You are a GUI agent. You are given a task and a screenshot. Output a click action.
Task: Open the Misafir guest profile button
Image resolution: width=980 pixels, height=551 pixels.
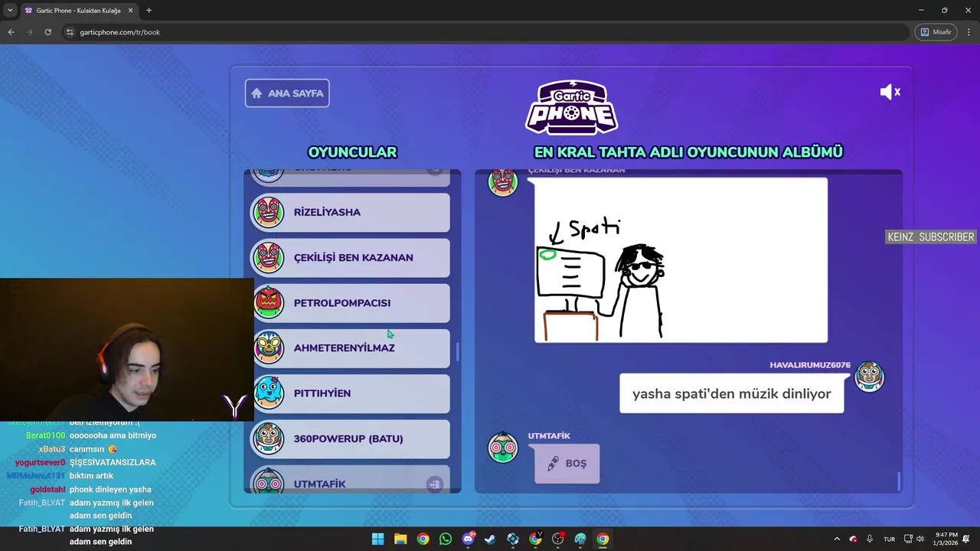(936, 32)
